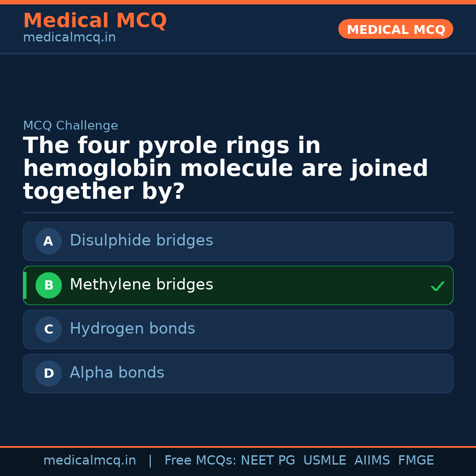Viewport: 476px width, 476px height.
Task: Click the green checkmark on Methylene bridges
Action: [437, 286]
